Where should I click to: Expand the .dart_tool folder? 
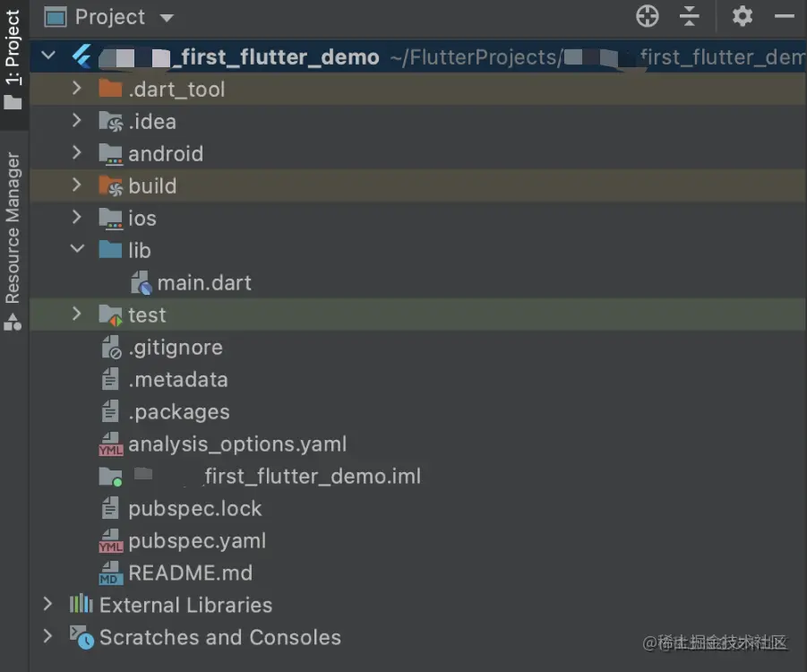[77, 89]
